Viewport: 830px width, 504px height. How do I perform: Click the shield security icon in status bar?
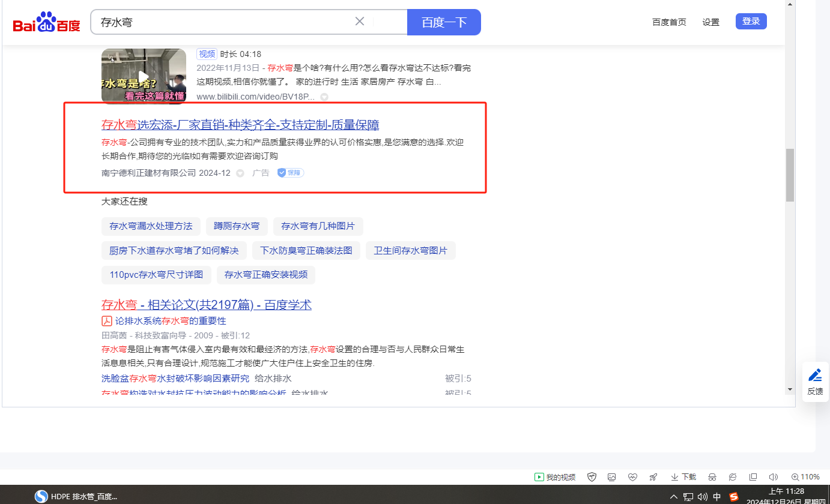pos(592,477)
